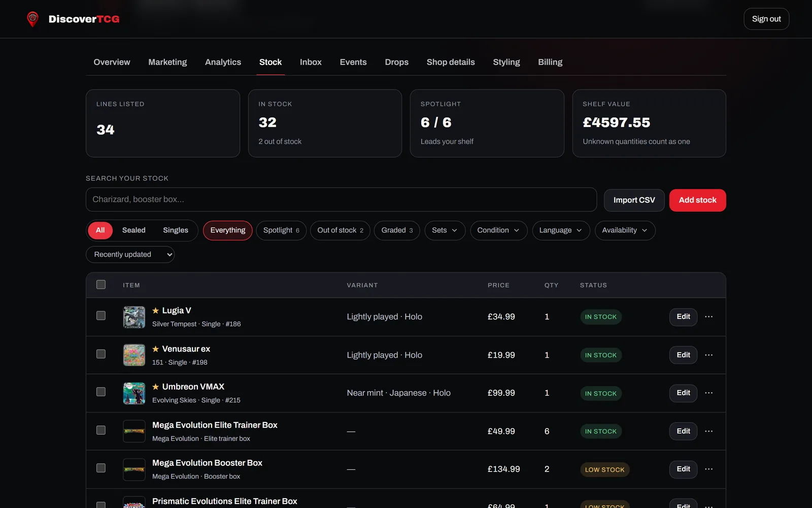Click the Prismatic Evolutions Elite Trainer Box title
Screen dimensions: 812x508
click(x=225, y=501)
